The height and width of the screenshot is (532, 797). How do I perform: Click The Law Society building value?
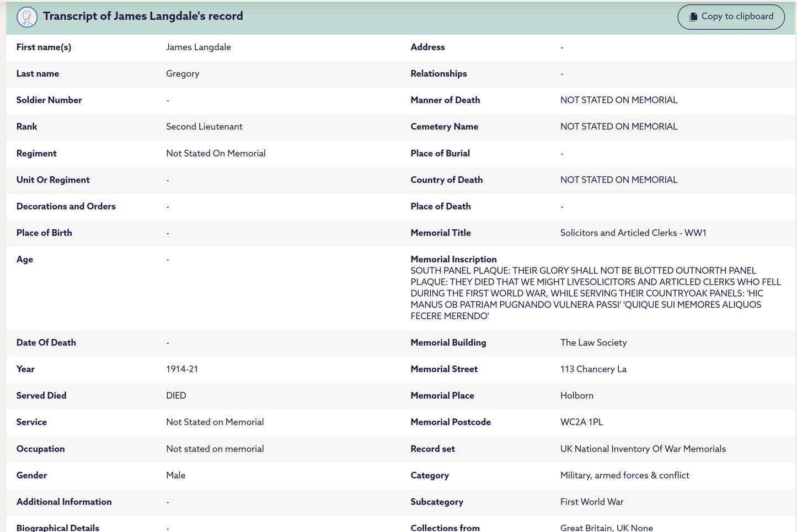point(593,343)
